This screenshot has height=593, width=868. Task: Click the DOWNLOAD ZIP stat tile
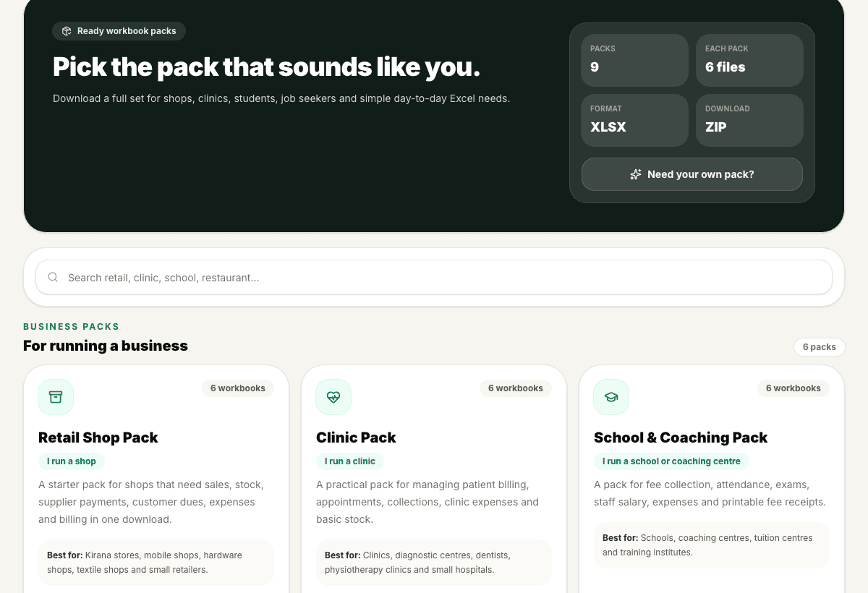(750, 120)
